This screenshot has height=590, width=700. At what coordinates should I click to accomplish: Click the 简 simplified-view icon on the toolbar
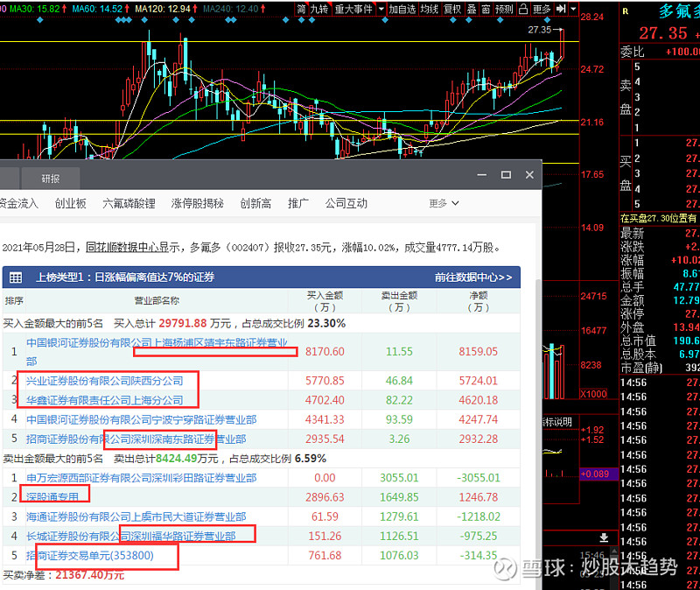[x=302, y=9]
